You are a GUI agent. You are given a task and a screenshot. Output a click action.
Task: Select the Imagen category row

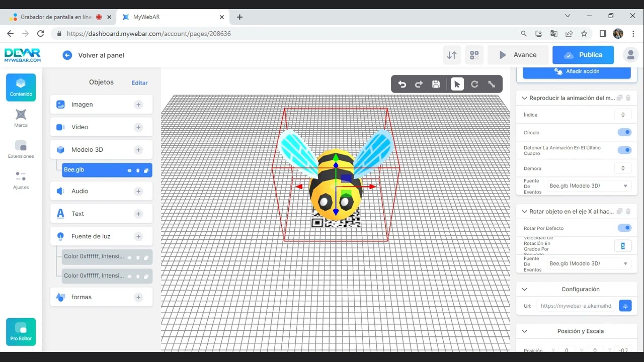click(x=101, y=105)
